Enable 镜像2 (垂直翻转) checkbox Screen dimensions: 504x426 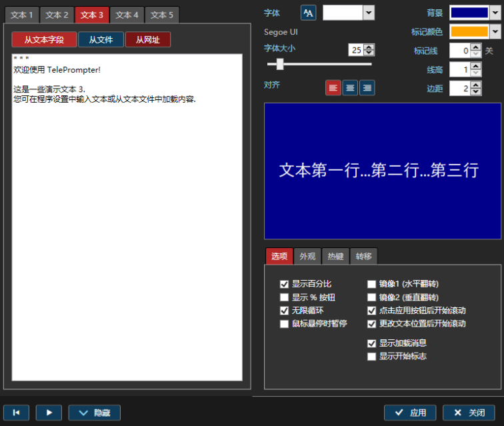pos(371,297)
